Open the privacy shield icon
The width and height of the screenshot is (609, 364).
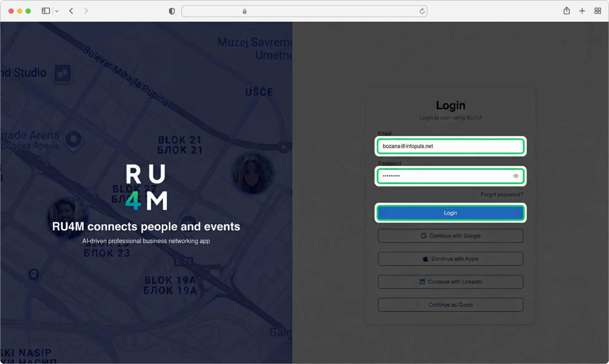172,11
